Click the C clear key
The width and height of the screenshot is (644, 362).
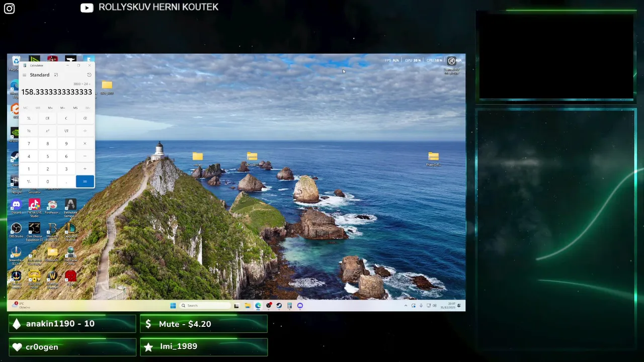(66, 118)
